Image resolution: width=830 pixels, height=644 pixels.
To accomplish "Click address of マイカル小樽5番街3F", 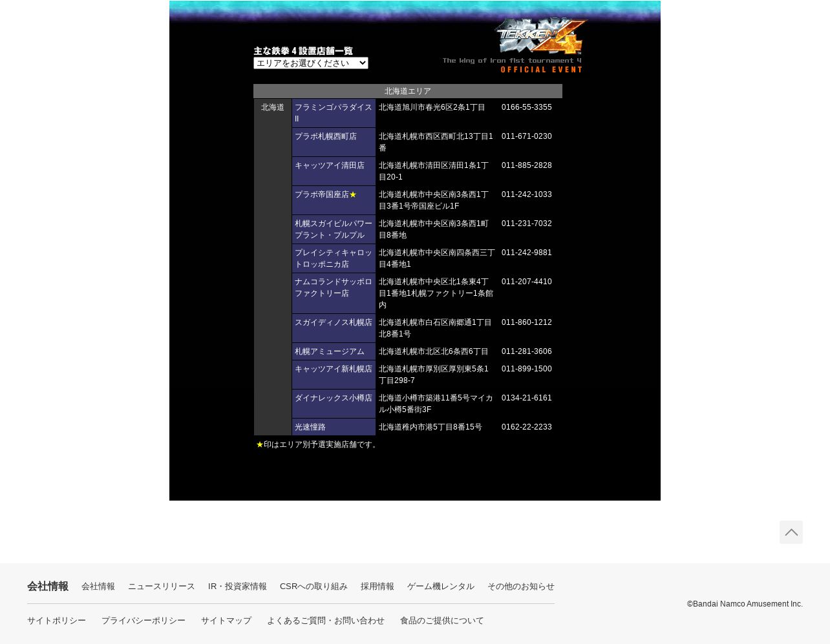I will [436, 404].
